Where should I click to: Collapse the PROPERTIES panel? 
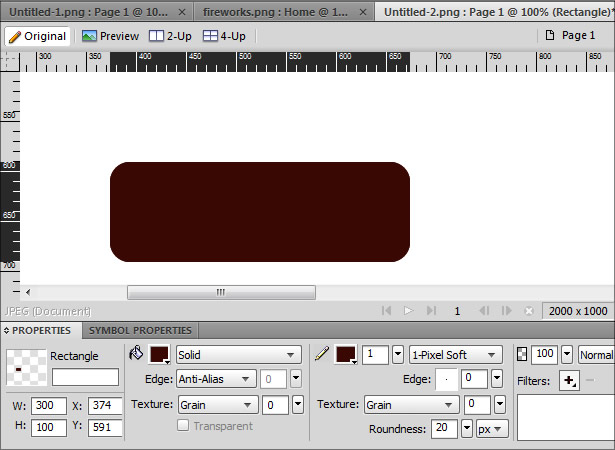coord(6,331)
